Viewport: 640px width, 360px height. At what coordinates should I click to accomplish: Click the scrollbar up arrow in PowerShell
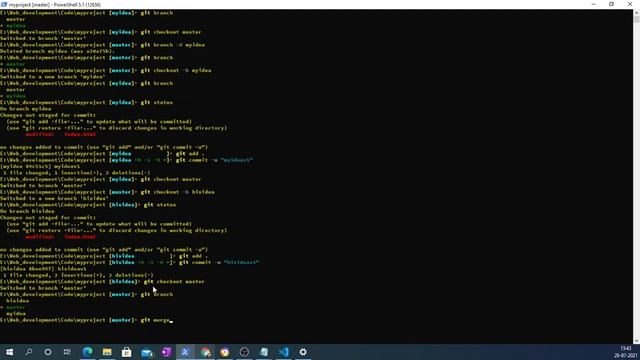pyautogui.click(x=636, y=12)
